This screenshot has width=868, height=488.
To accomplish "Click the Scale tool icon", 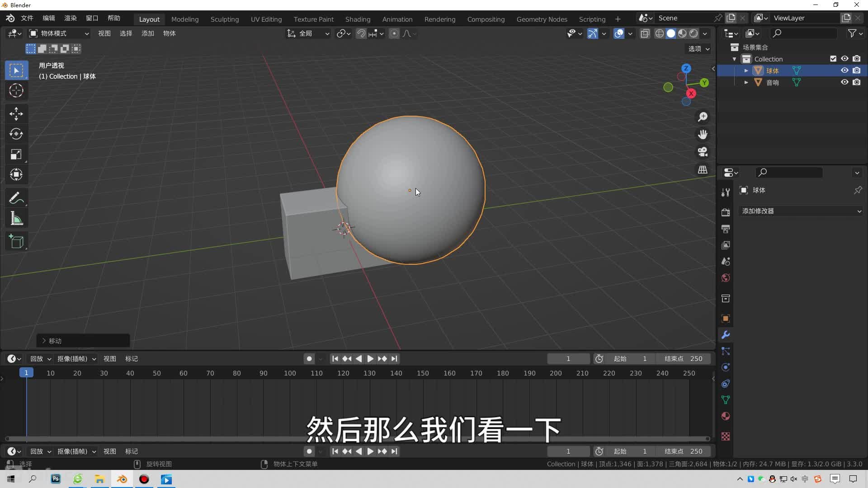I will [15, 154].
